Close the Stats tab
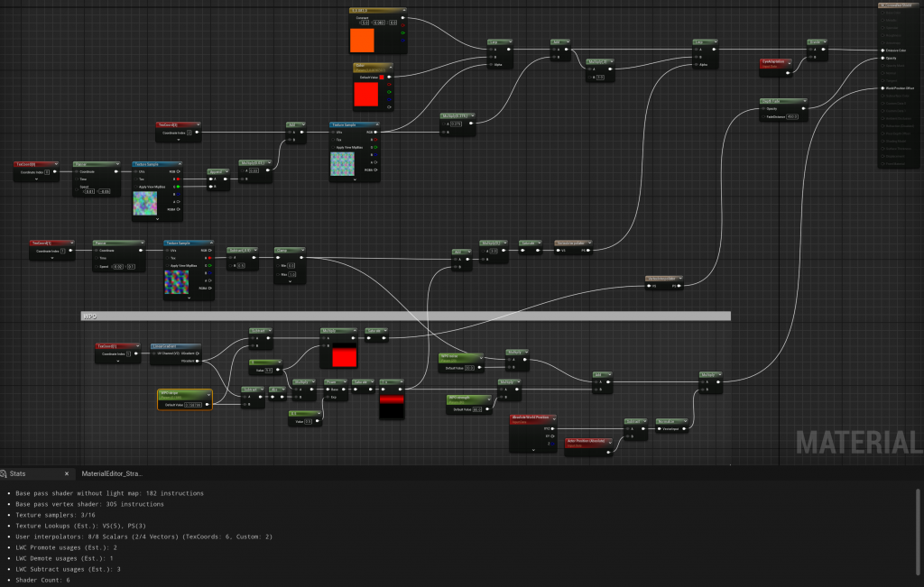924x587 pixels. (66, 473)
